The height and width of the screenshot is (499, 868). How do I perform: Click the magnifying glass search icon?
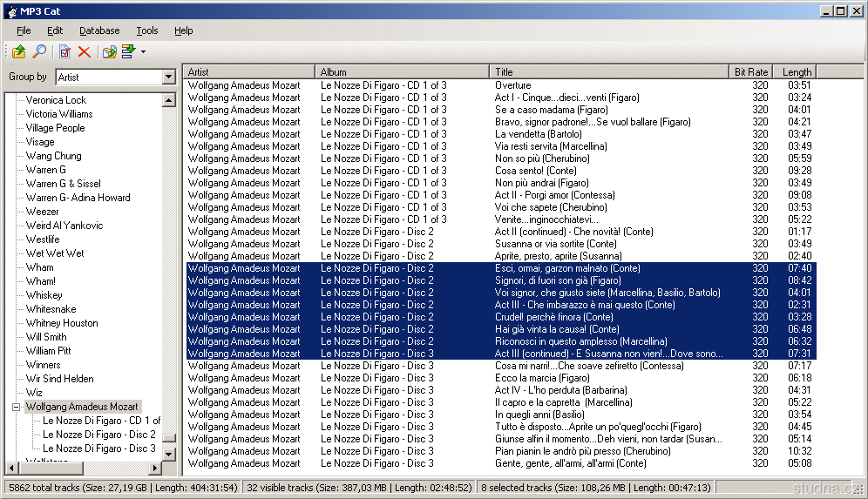(39, 52)
